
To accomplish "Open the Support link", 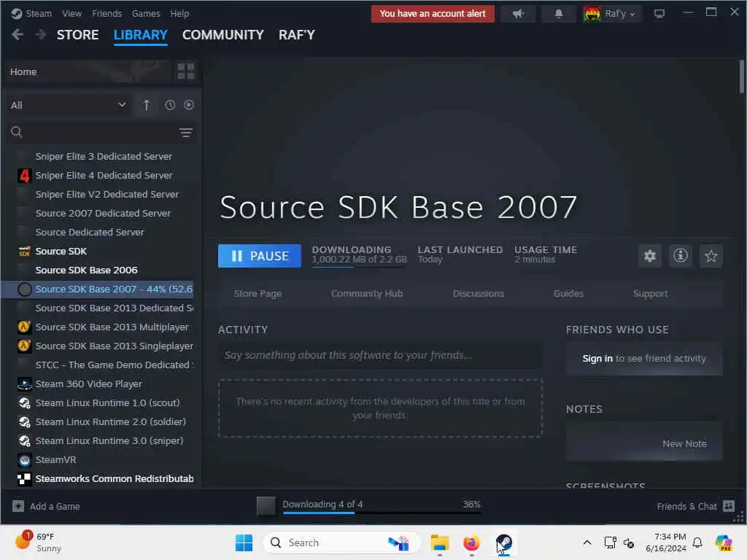I will 650,293.
